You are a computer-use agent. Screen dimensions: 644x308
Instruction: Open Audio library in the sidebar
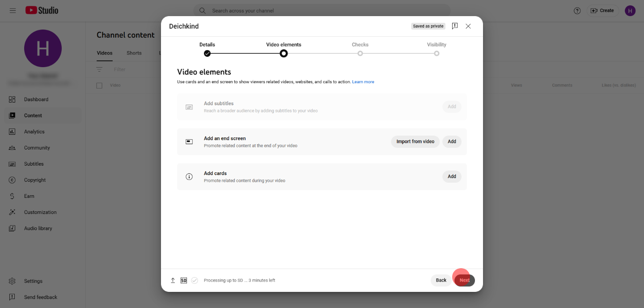38,228
